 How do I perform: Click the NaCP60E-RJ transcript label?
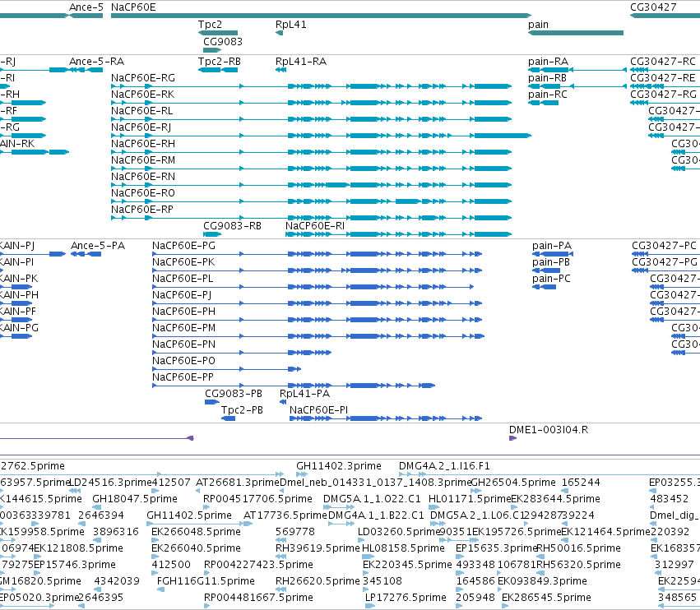coord(141,127)
